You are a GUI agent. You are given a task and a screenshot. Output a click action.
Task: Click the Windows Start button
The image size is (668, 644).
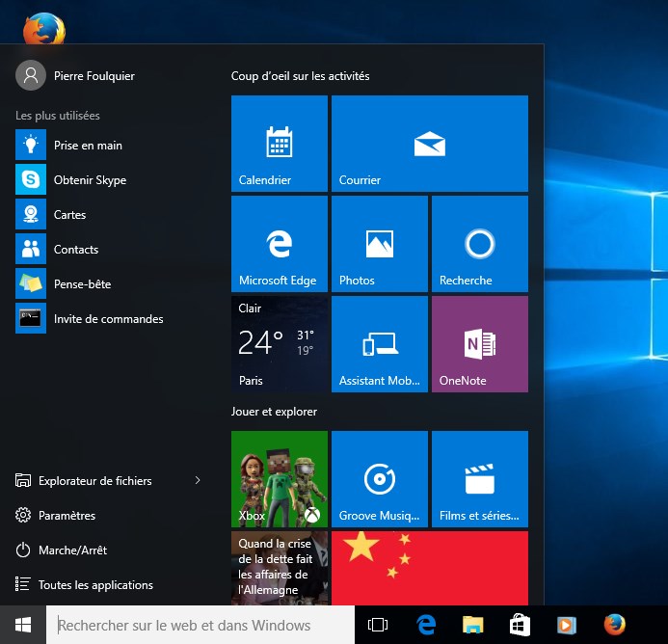click(x=23, y=625)
